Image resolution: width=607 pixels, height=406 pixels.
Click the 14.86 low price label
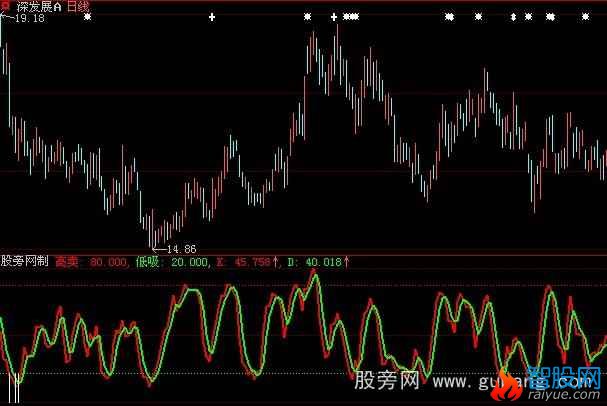click(182, 248)
